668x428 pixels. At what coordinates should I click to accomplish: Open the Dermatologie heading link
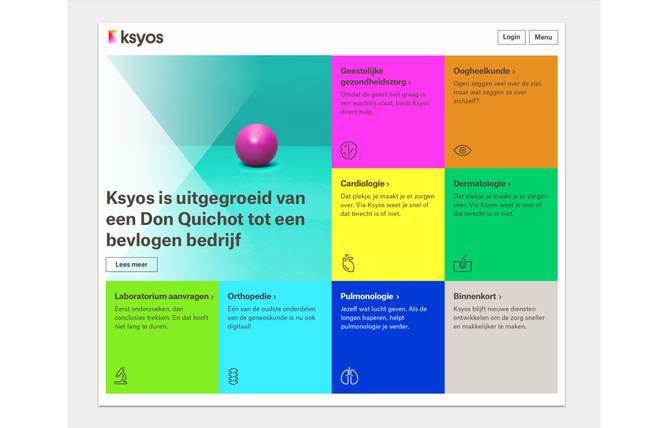(481, 184)
